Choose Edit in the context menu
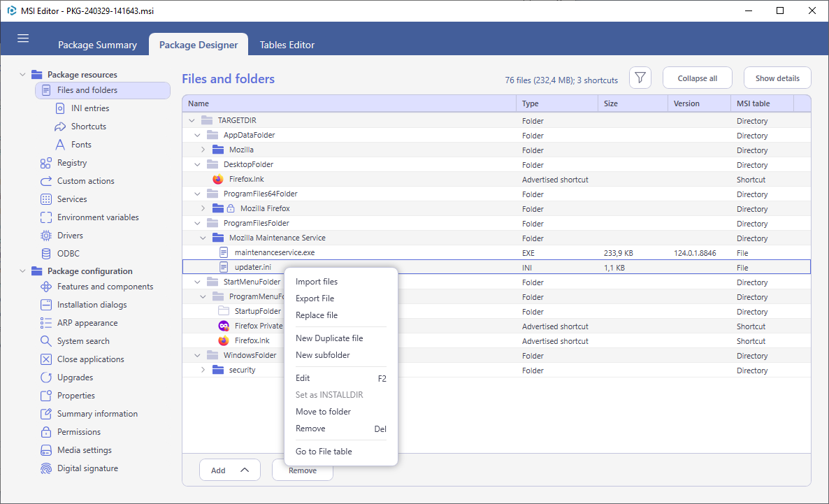This screenshot has height=504, width=829. coord(341,378)
